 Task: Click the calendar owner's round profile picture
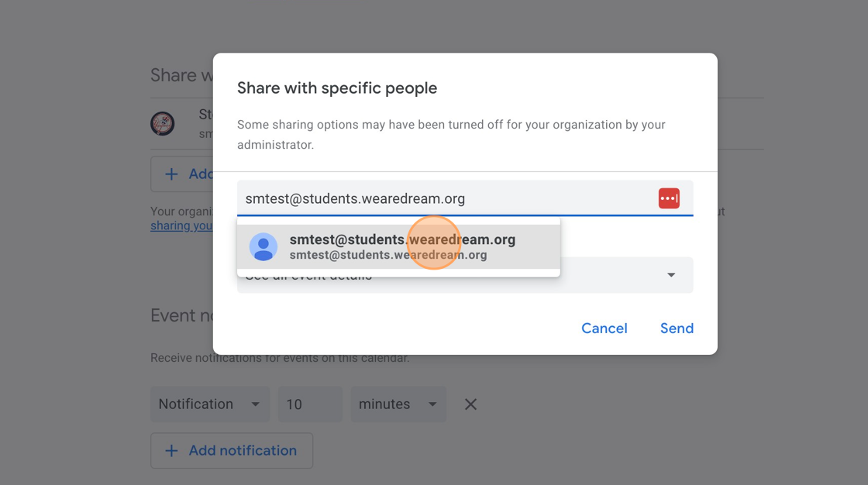point(163,123)
